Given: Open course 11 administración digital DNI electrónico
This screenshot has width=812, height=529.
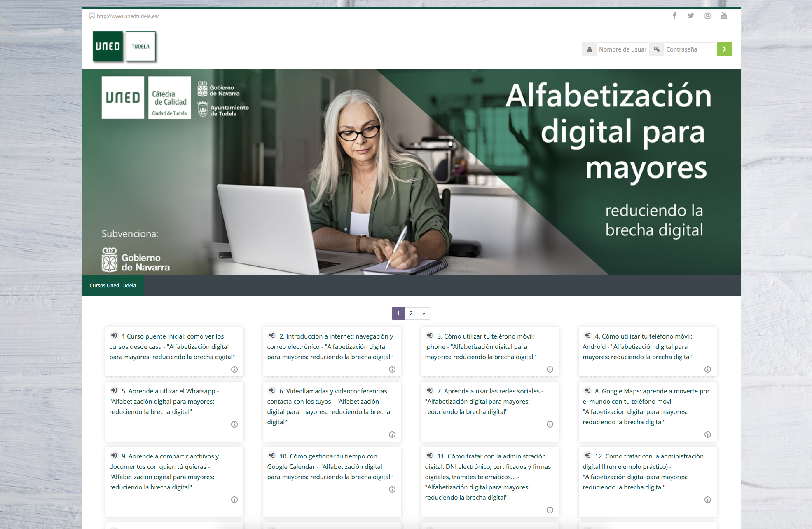Looking at the screenshot, I should pyautogui.click(x=488, y=477).
